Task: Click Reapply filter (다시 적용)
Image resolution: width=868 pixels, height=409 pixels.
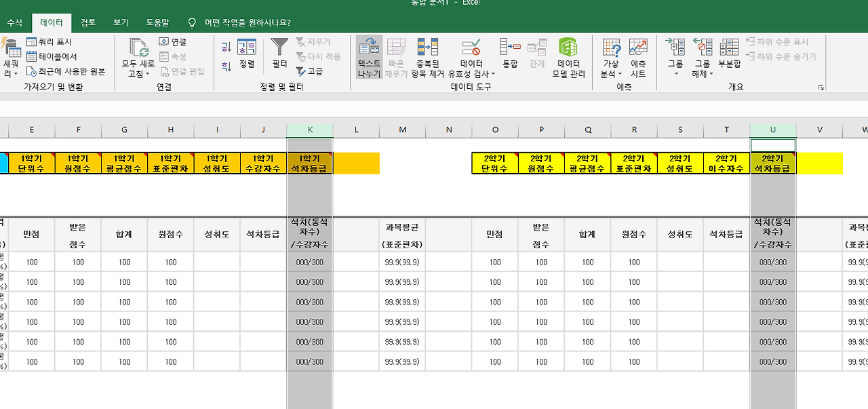Action: (318, 57)
